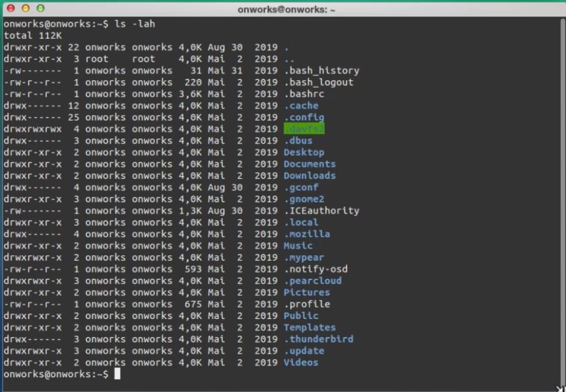Click the window resize grip corner
The height and width of the screenshot is (392, 566).
tap(561, 388)
